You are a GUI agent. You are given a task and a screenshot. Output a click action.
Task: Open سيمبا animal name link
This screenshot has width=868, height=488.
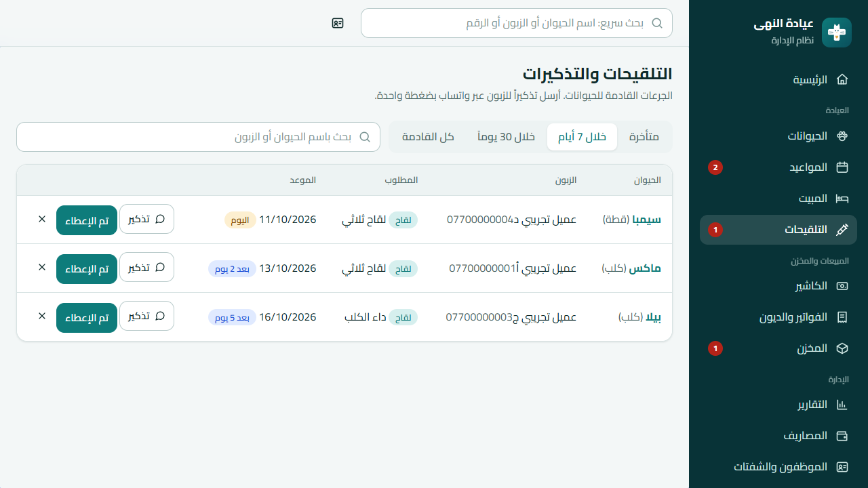click(646, 220)
